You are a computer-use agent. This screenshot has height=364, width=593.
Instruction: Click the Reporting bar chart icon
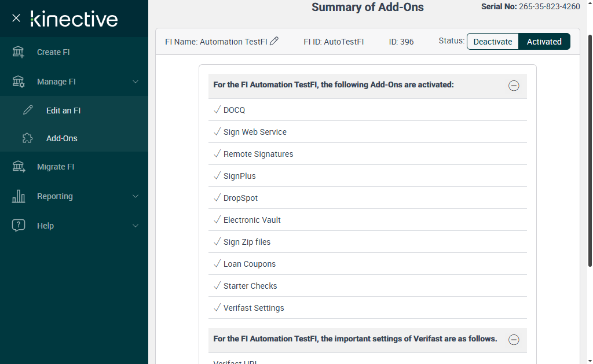19,196
